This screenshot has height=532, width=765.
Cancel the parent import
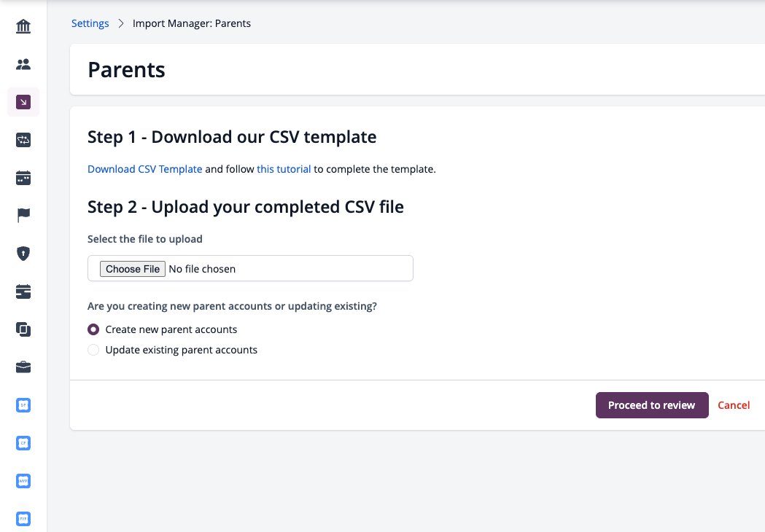(734, 405)
